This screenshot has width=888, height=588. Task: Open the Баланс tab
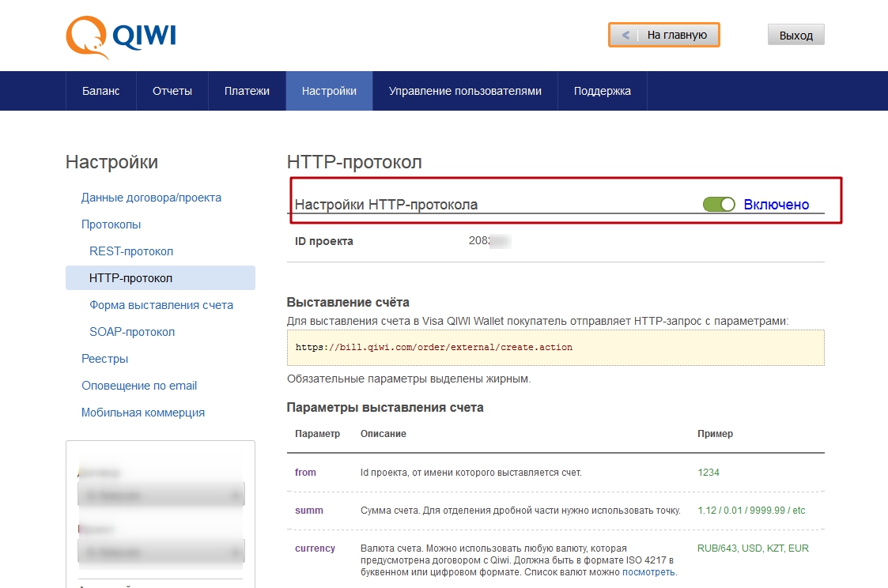101,91
